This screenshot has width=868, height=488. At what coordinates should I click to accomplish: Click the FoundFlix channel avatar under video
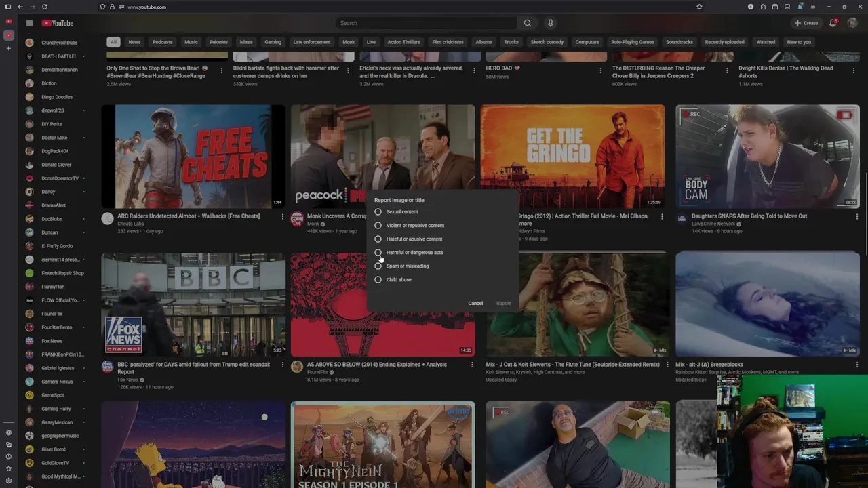pyautogui.click(x=296, y=367)
